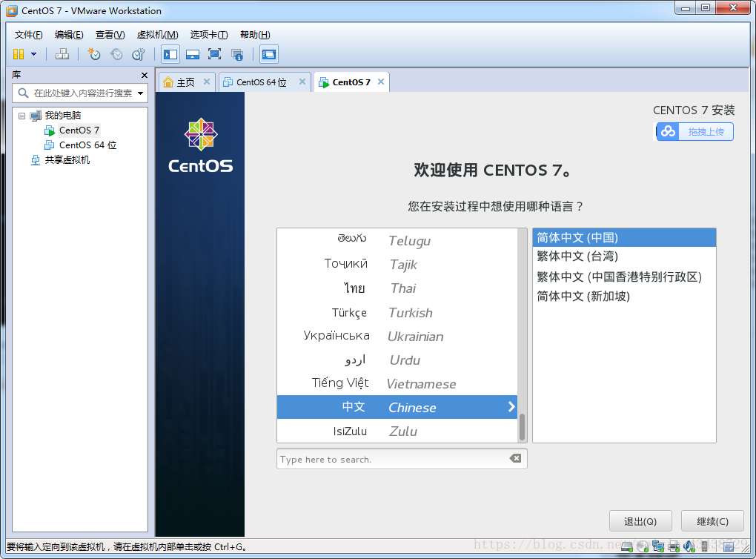
Task: Collapse the 我的电脑 tree node
Action: [21, 116]
